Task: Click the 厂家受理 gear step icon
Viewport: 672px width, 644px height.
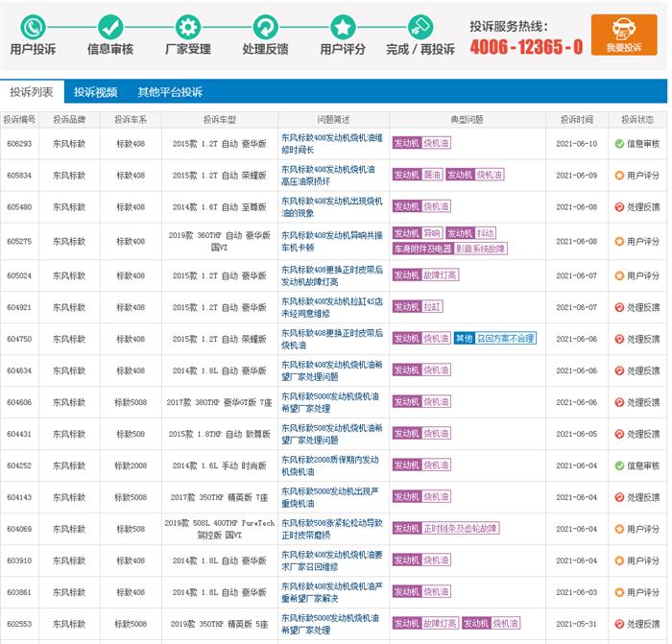Action: coord(188,27)
